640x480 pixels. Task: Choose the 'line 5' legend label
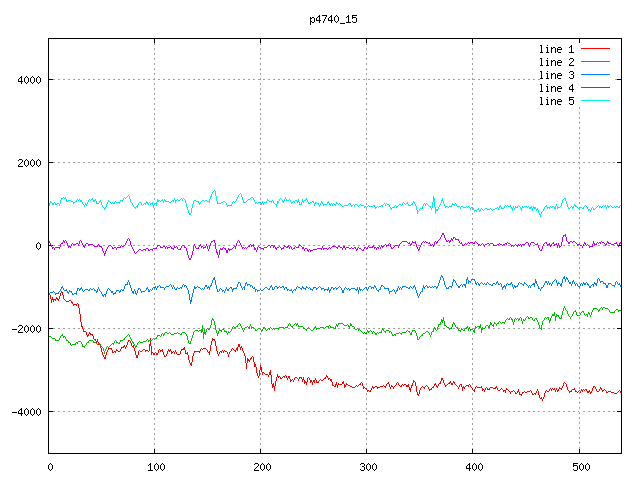pos(556,101)
